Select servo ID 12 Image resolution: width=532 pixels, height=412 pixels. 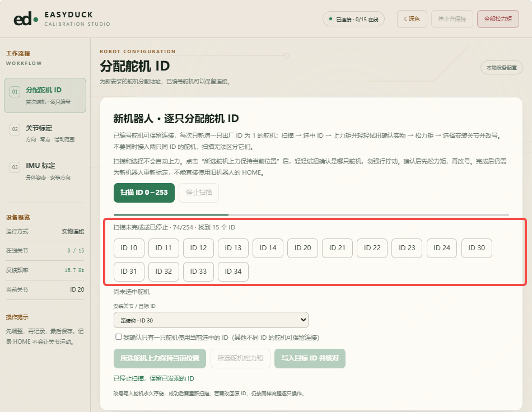198,248
